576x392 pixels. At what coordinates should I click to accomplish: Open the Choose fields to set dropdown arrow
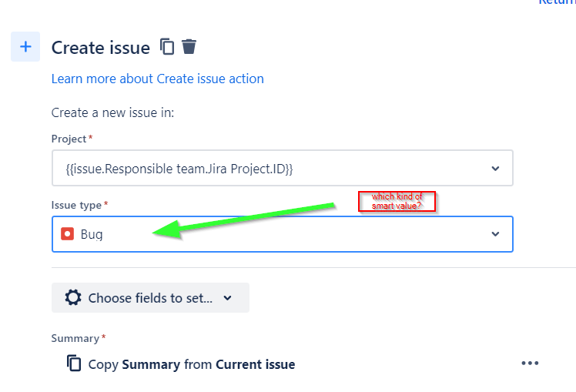[228, 298]
